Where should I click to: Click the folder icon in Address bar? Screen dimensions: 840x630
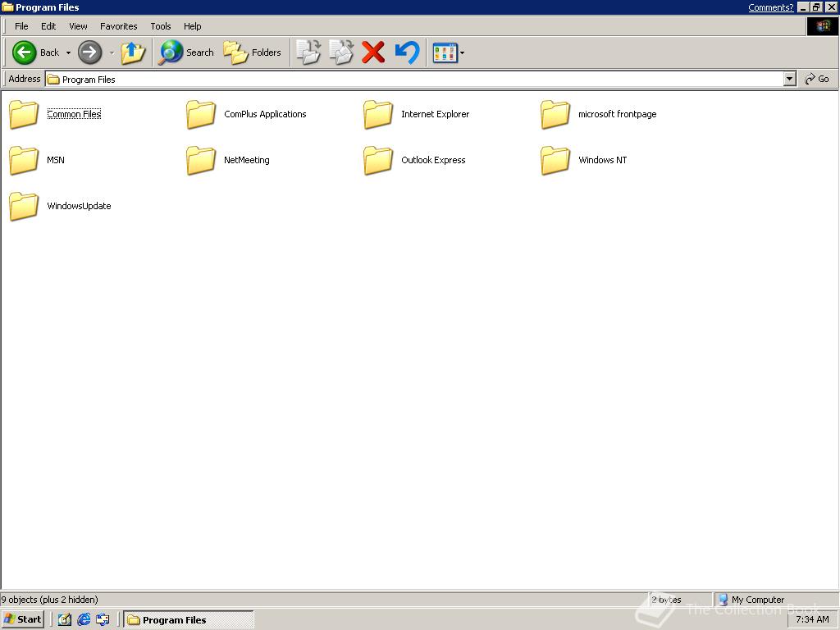(53, 80)
